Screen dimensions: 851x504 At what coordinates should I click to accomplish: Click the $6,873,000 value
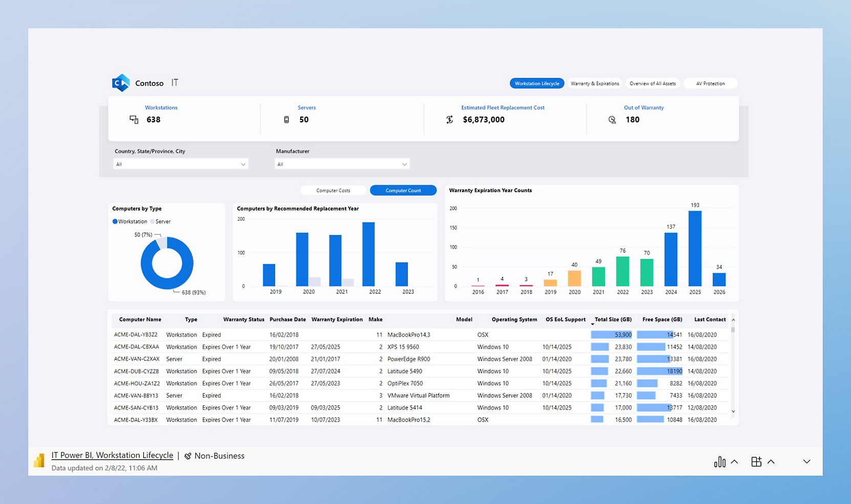tap(484, 120)
